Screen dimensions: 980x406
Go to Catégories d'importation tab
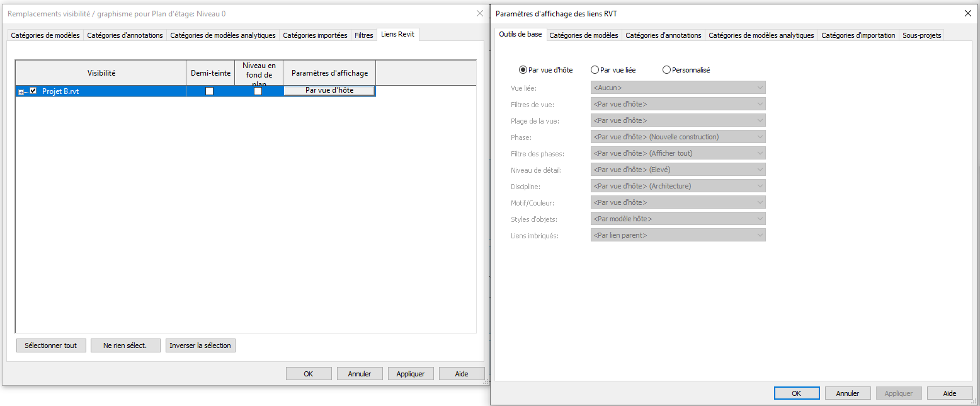pyautogui.click(x=858, y=35)
